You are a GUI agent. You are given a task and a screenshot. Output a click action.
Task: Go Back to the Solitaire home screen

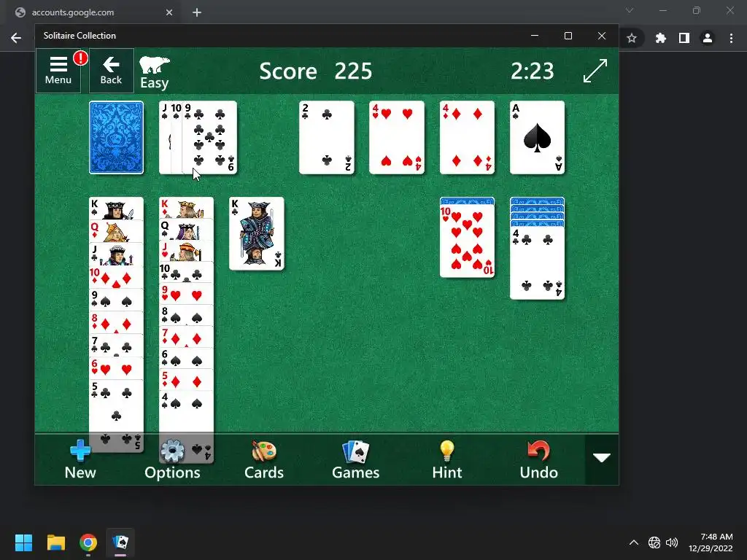click(x=111, y=71)
